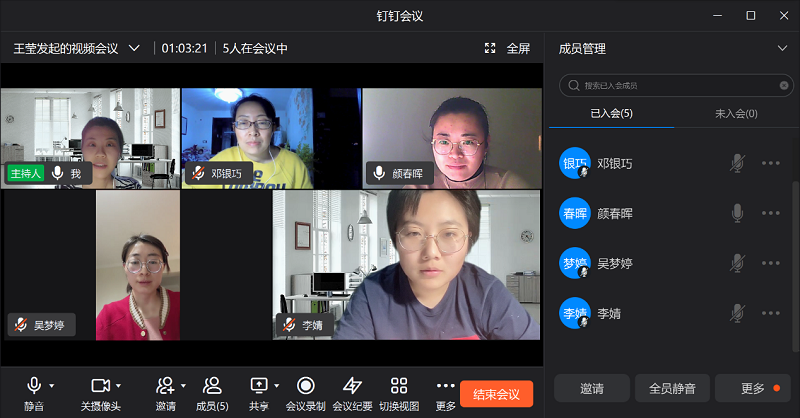This screenshot has height=418, width=800.
Task: Collapse the 成员管理 panel chevron
Action: click(782, 48)
